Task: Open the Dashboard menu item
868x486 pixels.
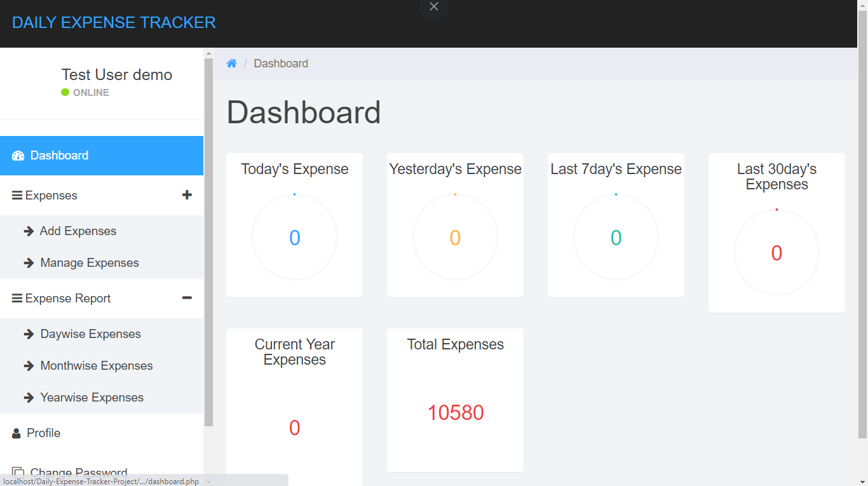Action: coord(59,154)
